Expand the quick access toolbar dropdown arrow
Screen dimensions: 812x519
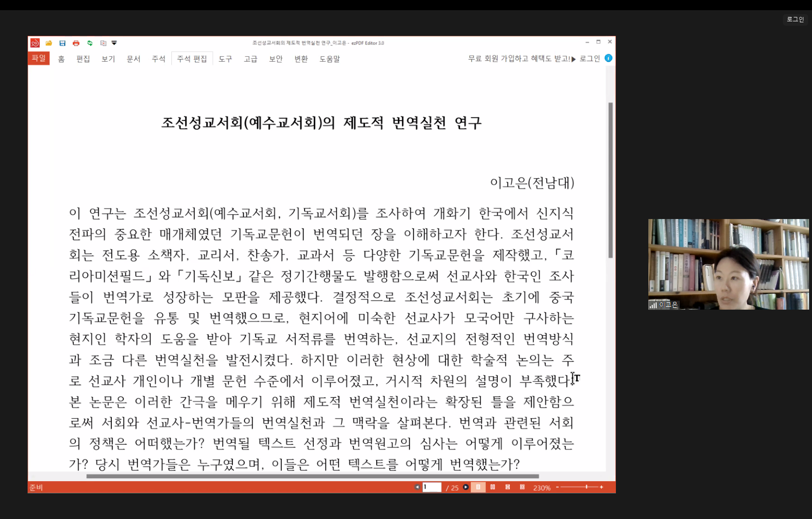114,43
